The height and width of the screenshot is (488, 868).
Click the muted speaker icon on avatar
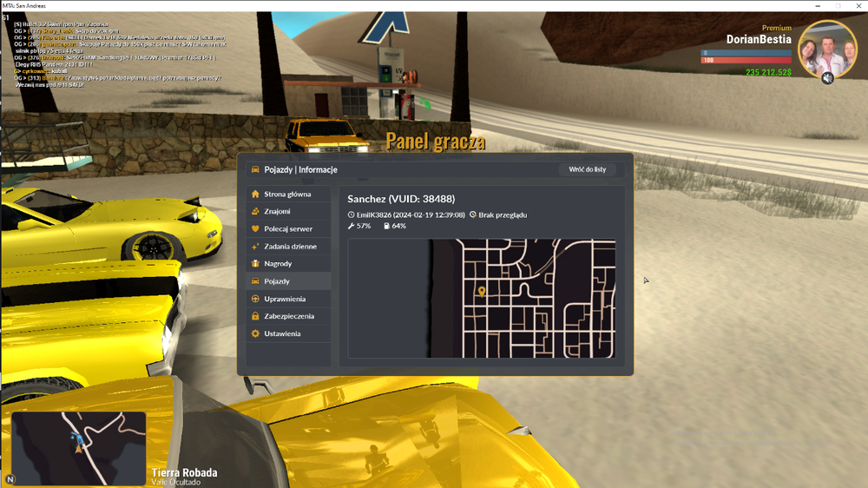click(x=827, y=78)
